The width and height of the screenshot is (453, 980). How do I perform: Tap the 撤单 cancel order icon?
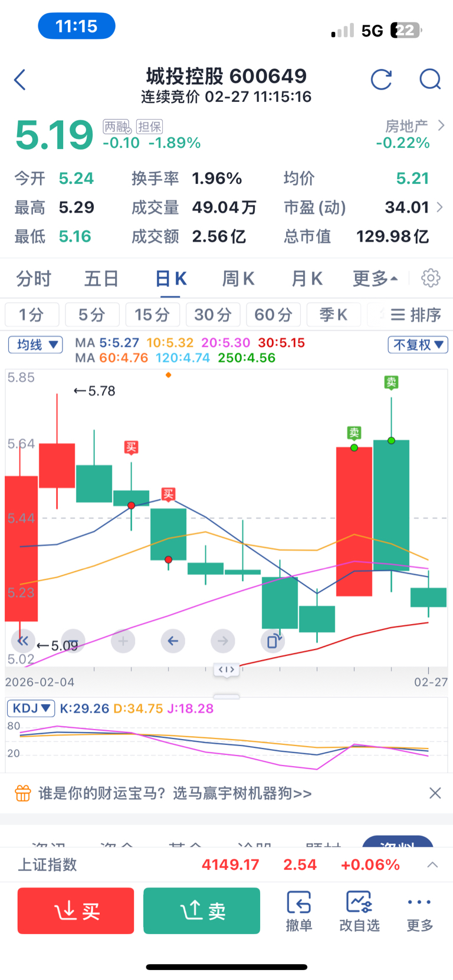(299, 910)
